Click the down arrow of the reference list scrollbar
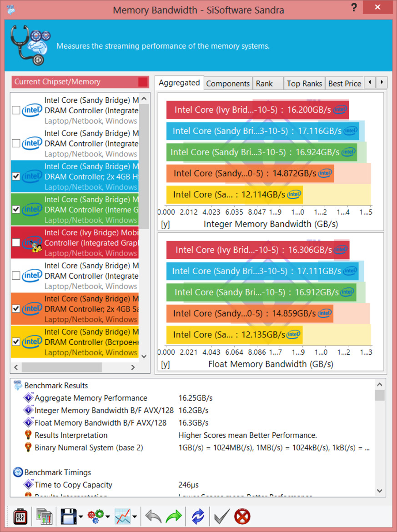Image resolution: width=397 pixels, height=532 pixels. (144, 356)
